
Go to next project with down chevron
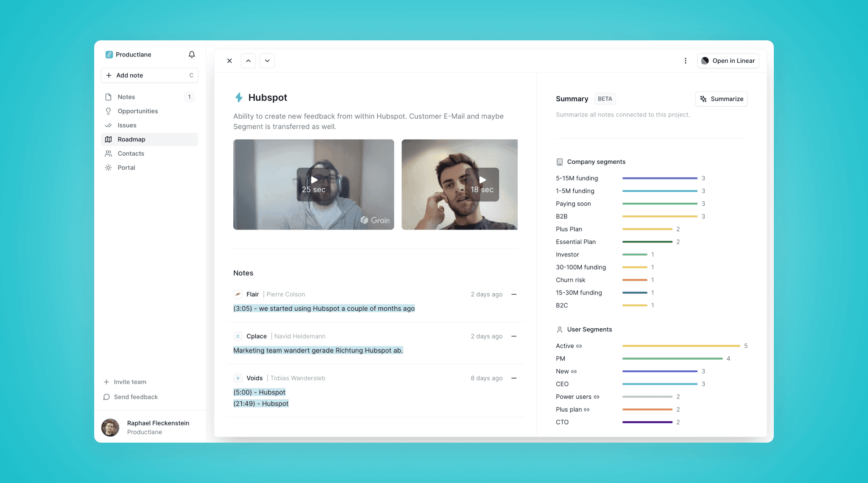pos(267,61)
